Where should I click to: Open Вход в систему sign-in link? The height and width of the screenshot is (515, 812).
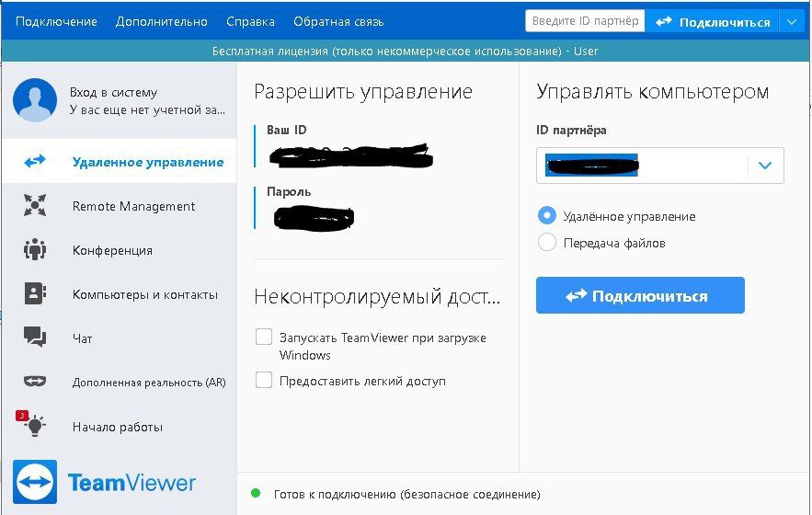[113, 92]
